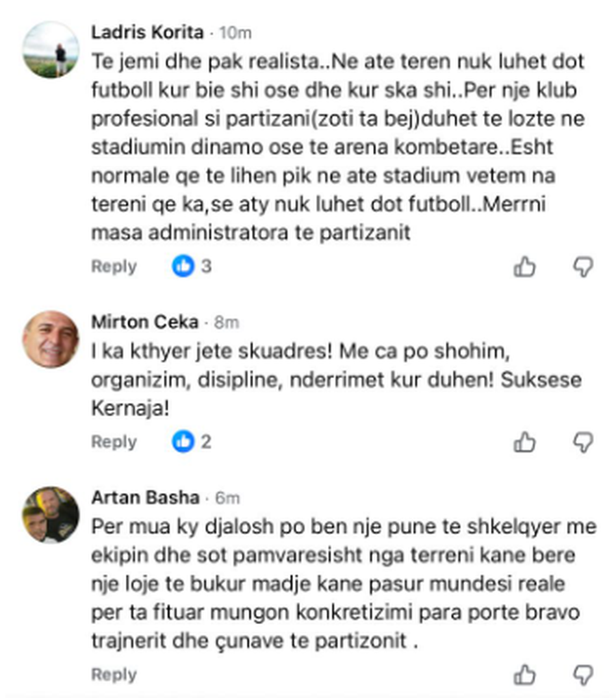Click the thumbs down icon on Ladris Korita's comment

(x=582, y=266)
